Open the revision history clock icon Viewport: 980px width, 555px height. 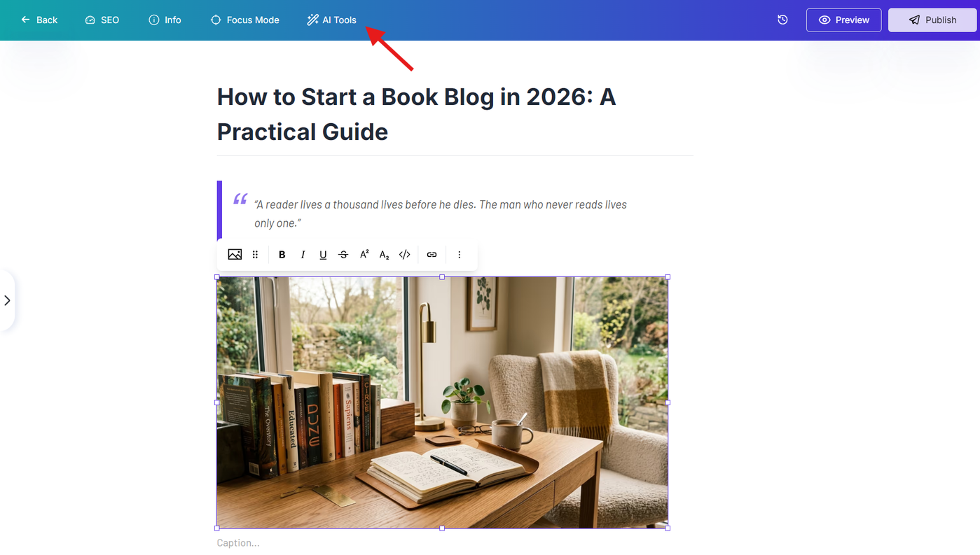(x=783, y=20)
